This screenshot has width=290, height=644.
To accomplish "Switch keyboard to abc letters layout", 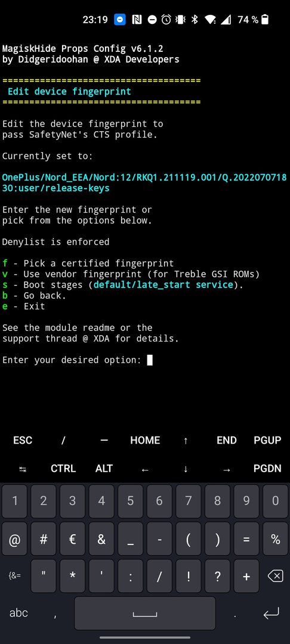I will [18, 613].
